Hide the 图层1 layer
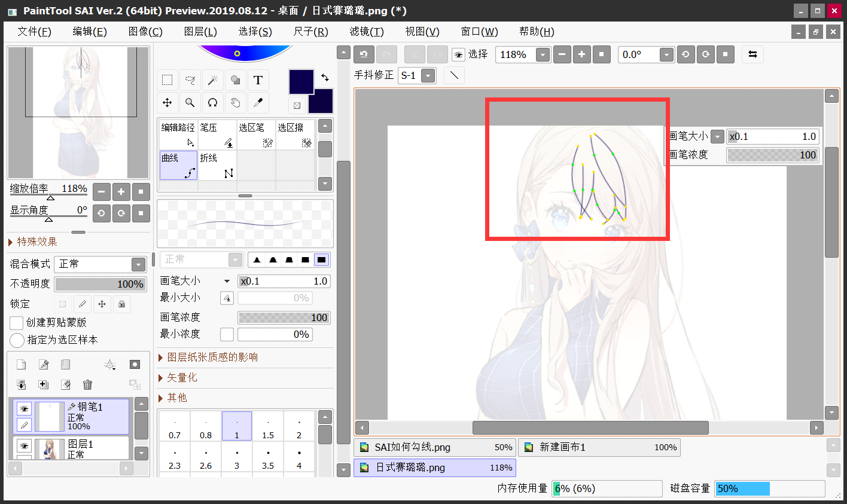Viewport: 847px width, 504px height. coord(24,446)
